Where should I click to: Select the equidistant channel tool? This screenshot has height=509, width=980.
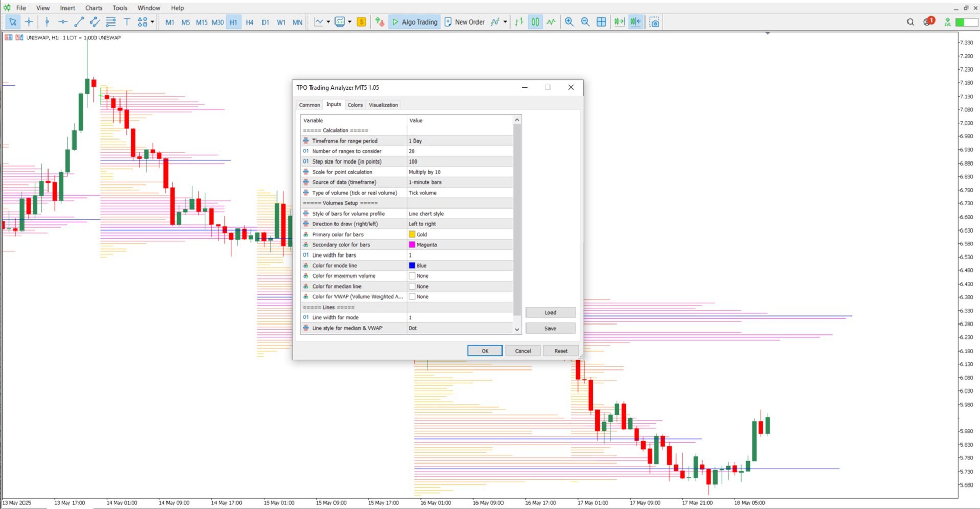[x=94, y=22]
